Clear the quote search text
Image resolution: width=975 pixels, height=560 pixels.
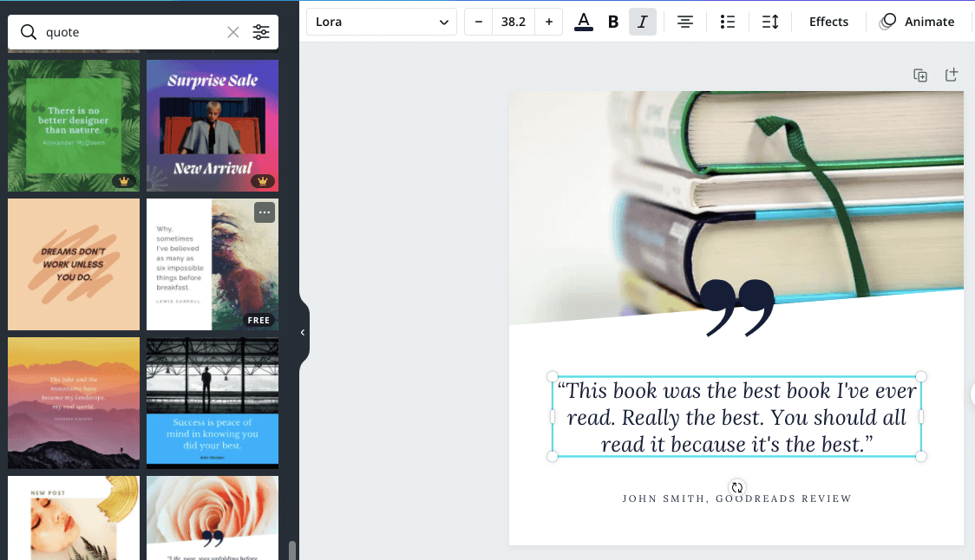pyautogui.click(x=233, y=33)
